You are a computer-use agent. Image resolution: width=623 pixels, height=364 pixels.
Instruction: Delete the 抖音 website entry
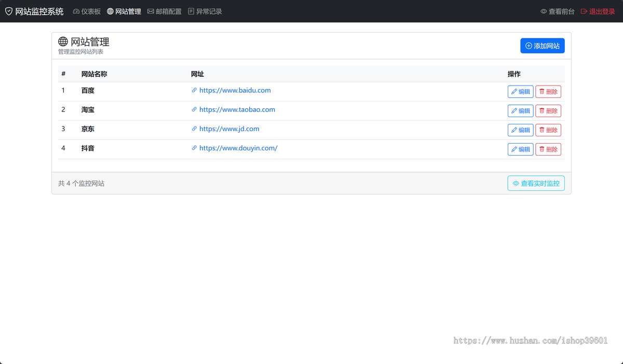pyautogui.click(x=548, y=149)
